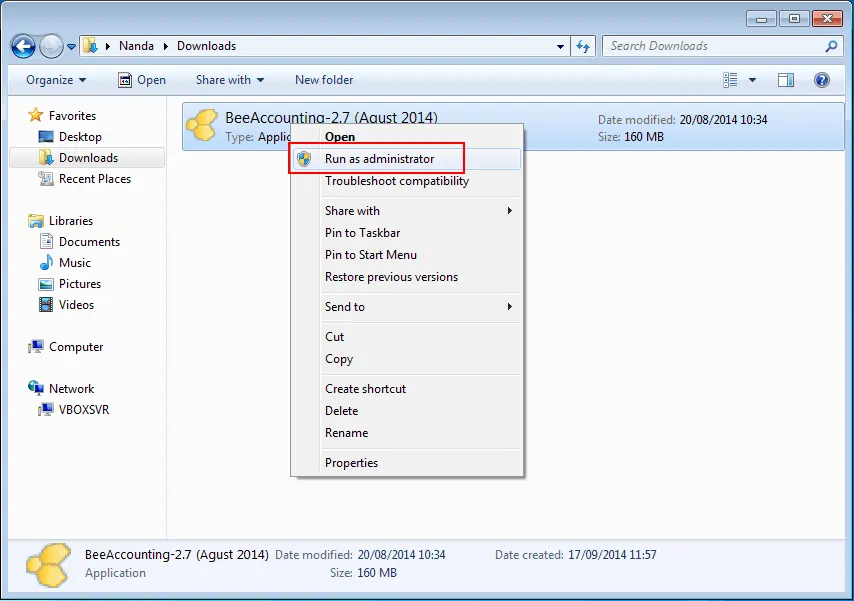Click the Music note icon
The width and height of the screenshot is (854, 601).
tap(46, 263)
